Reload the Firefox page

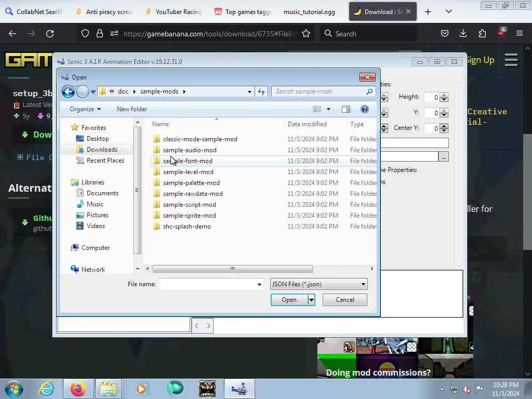click(50, 34)
